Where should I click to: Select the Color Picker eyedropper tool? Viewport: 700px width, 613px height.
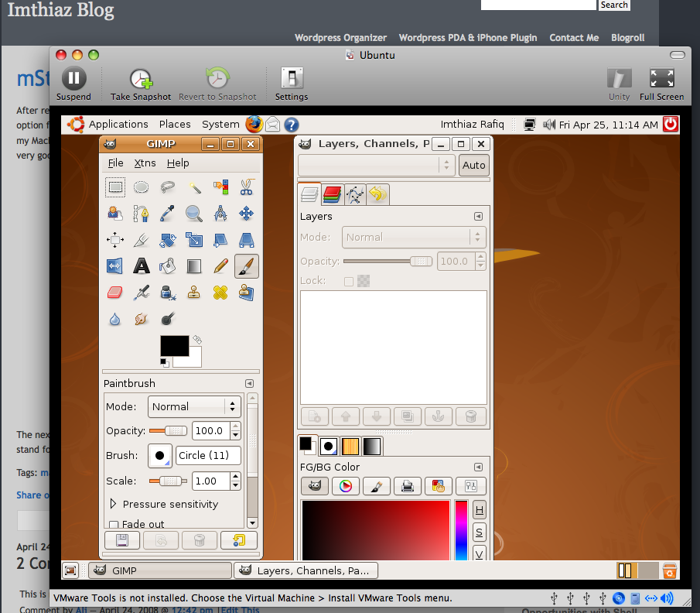click(x=167, y=214)
